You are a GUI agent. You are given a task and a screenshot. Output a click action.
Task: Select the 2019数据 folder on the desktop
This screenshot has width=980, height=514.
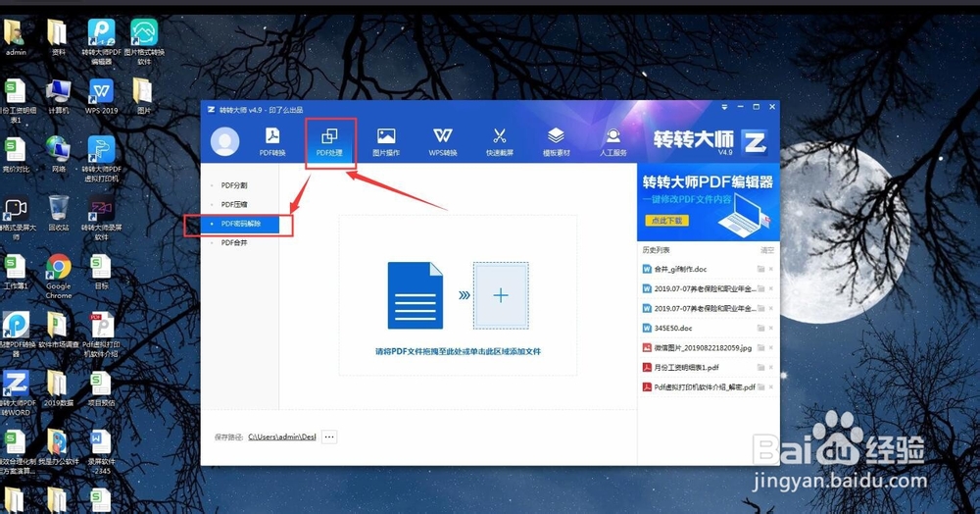coord(58,389)
